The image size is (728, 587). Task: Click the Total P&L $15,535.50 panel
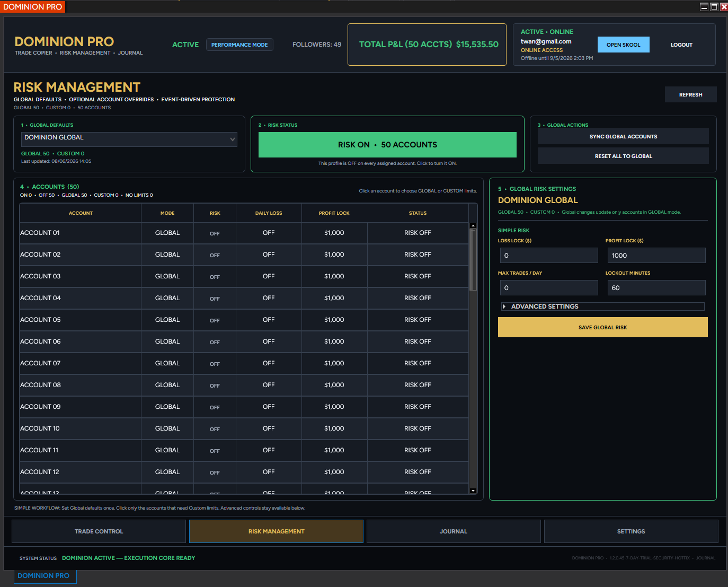pyautogui.click(x=427, y=45)
